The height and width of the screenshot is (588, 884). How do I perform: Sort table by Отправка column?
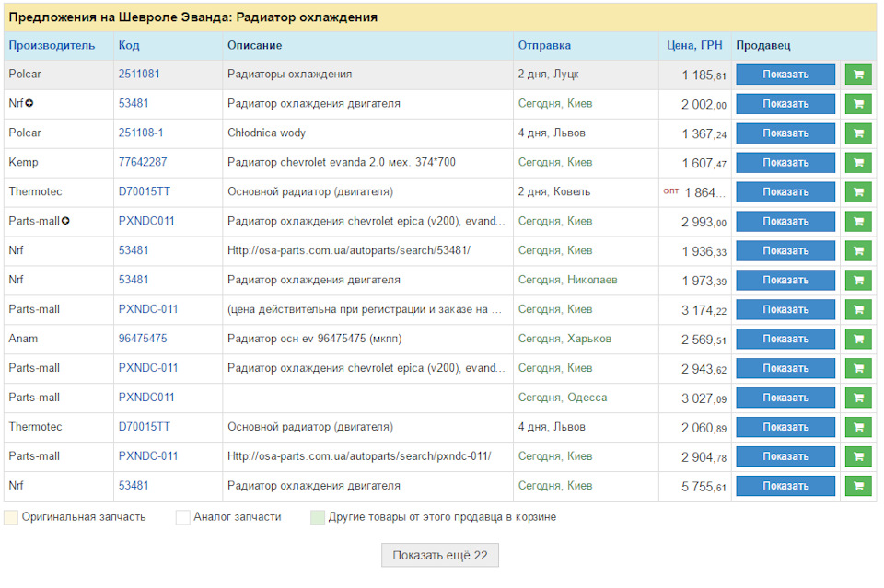[544, 46]
